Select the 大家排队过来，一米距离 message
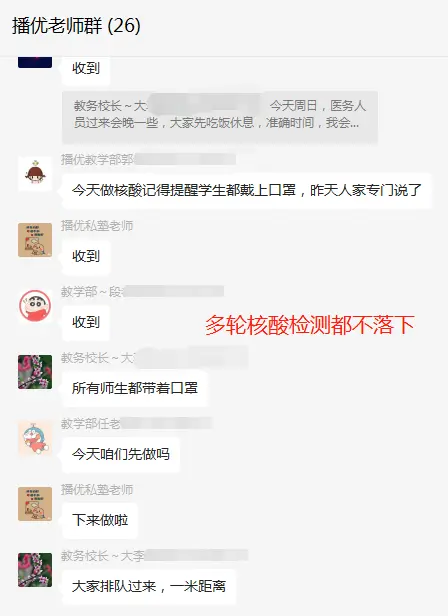Screen dimensions: 448x616 tap(149, 587)
